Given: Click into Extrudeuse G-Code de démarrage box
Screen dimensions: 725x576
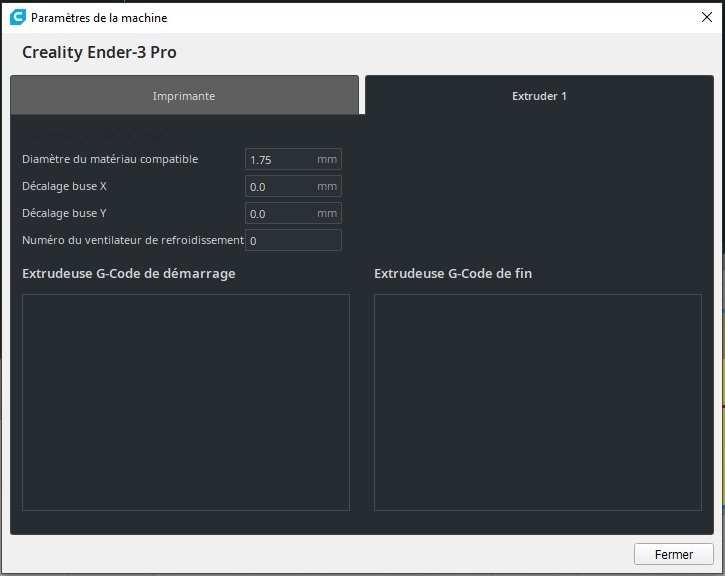Looking at the screenshot, I should [186, 402].
